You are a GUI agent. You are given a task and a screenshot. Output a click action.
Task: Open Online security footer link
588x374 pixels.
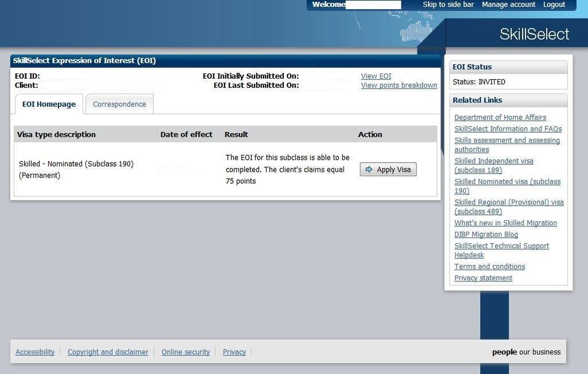click(x=185, y=352)
